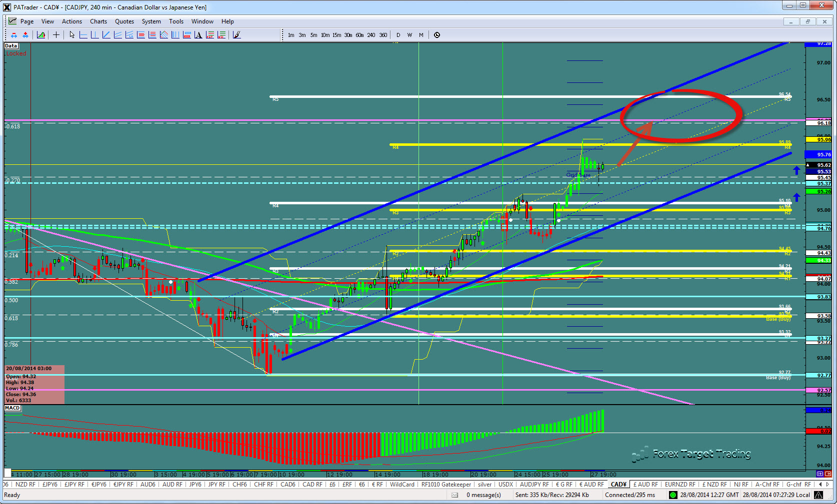The image size is (837, 504).
Task: Click the message envelope in the status bar
Action: pyautogui.click(x=454, y=495)
